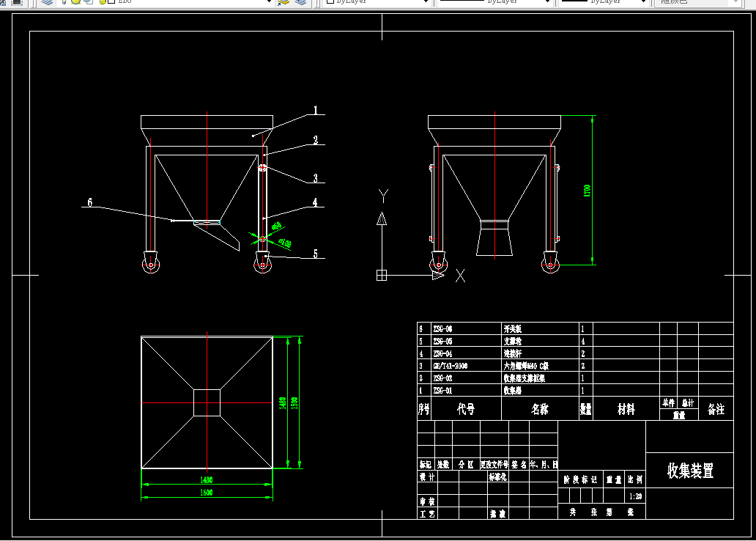Click the 序号 column header
Screen dimensions: 756x541
(424, 409)
